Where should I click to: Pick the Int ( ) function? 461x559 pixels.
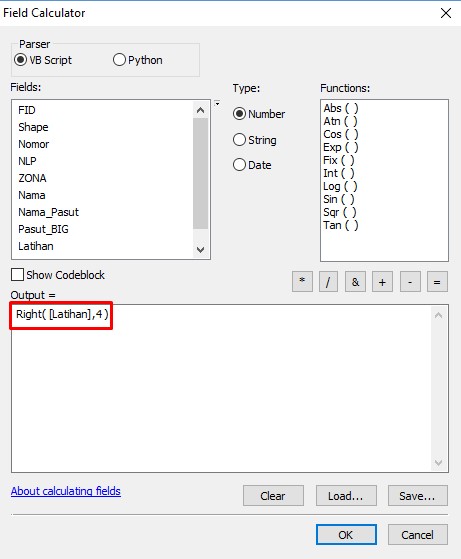[x=339, y=173]
